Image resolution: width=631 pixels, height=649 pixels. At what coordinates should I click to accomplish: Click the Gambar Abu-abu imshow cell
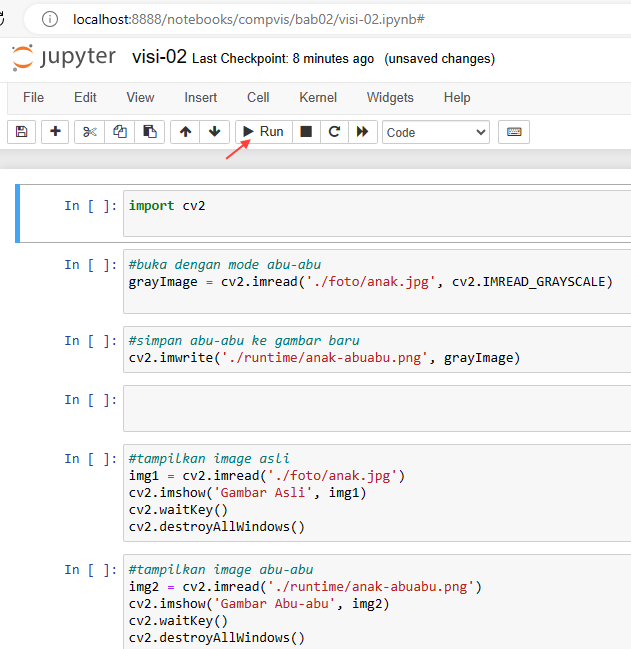[377, 603]
